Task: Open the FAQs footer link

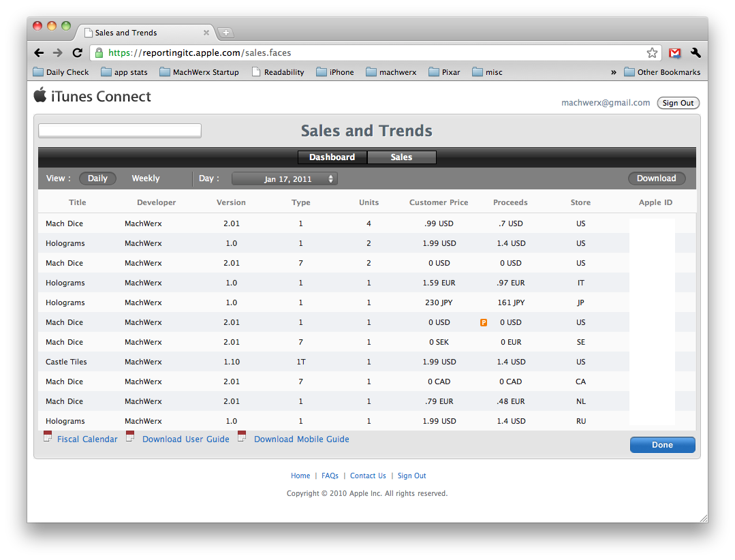Action: click(330, 476)
